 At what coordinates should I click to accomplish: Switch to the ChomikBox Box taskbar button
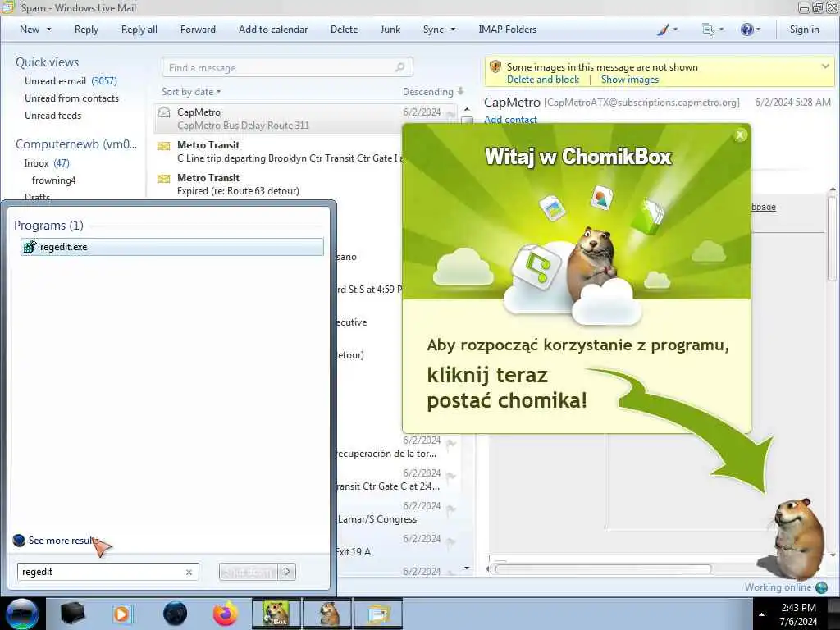pyautogui.click(x=276, y=614)
